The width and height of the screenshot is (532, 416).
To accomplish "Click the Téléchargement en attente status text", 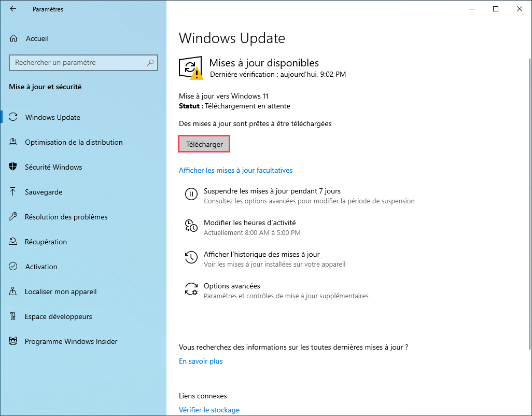I will point(247,106).
